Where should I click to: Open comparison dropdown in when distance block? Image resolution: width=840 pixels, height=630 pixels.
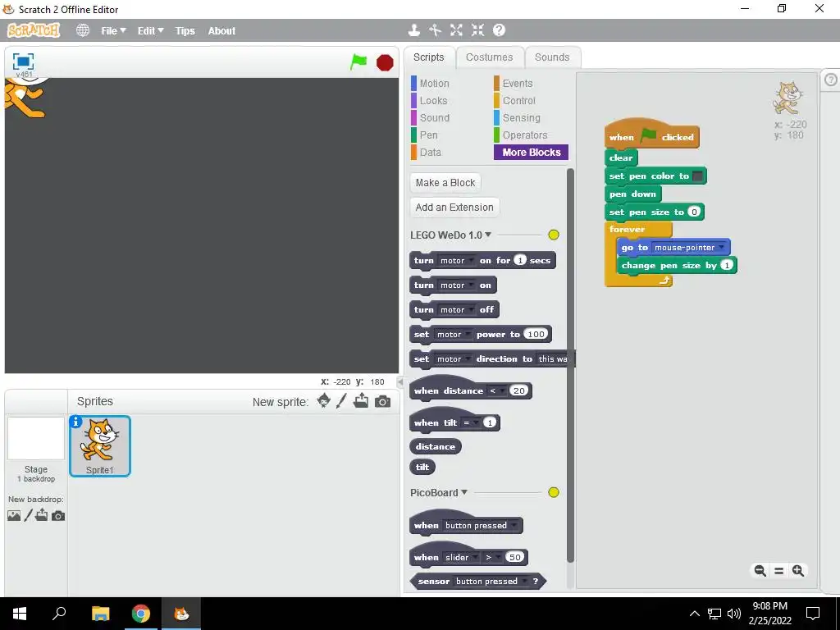(496, 390)
